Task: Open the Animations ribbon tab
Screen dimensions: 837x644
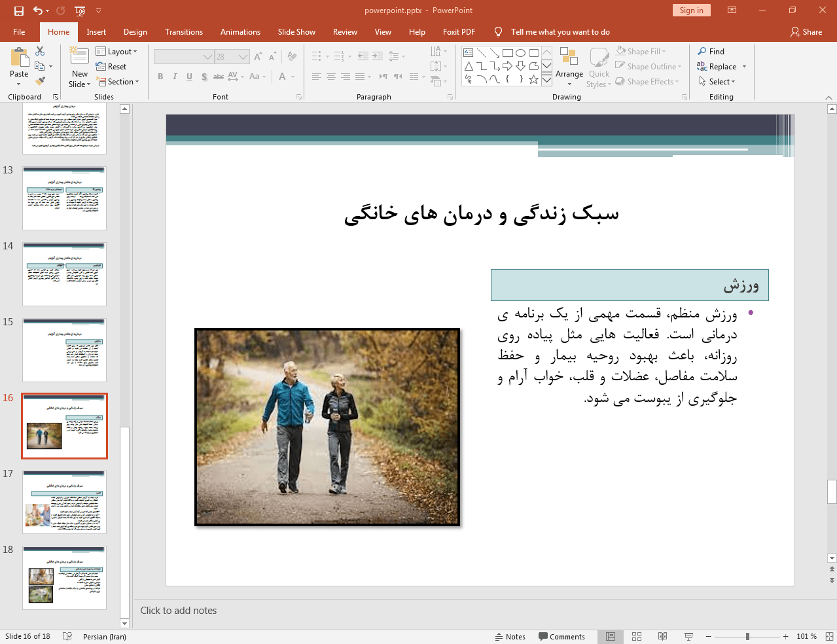Action: coord(240,31)
